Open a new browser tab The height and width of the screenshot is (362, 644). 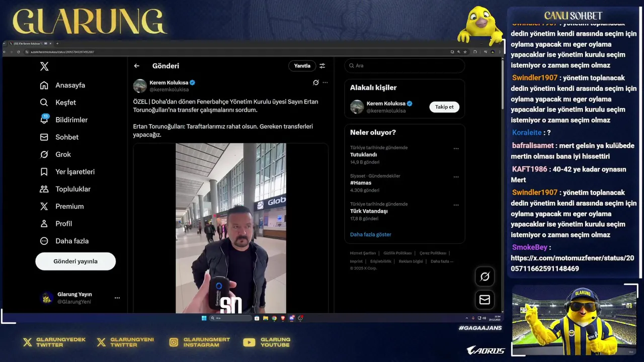pyautogui.click(x=57, y=44)
